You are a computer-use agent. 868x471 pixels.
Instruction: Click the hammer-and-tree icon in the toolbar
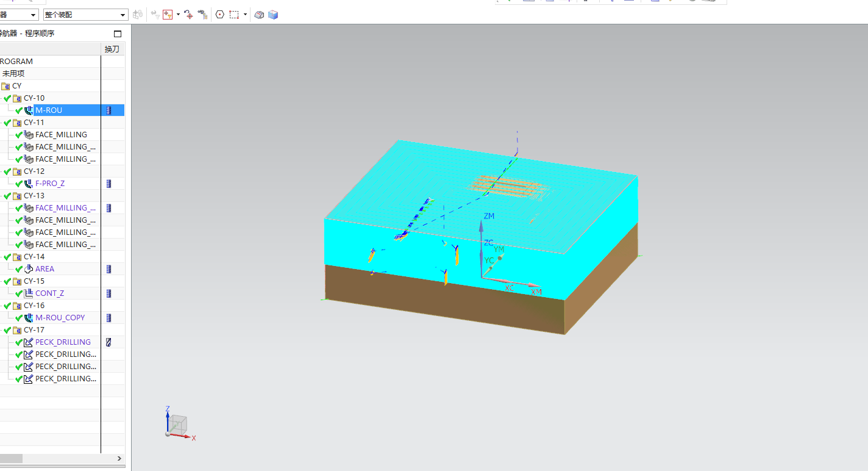(x=203, y=15)
